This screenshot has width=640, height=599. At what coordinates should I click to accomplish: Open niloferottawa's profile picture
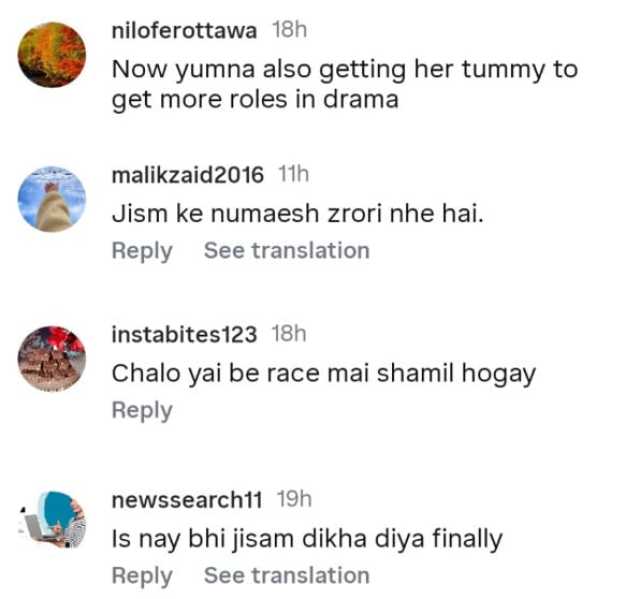pyautogui.click(x=51, y=55)
